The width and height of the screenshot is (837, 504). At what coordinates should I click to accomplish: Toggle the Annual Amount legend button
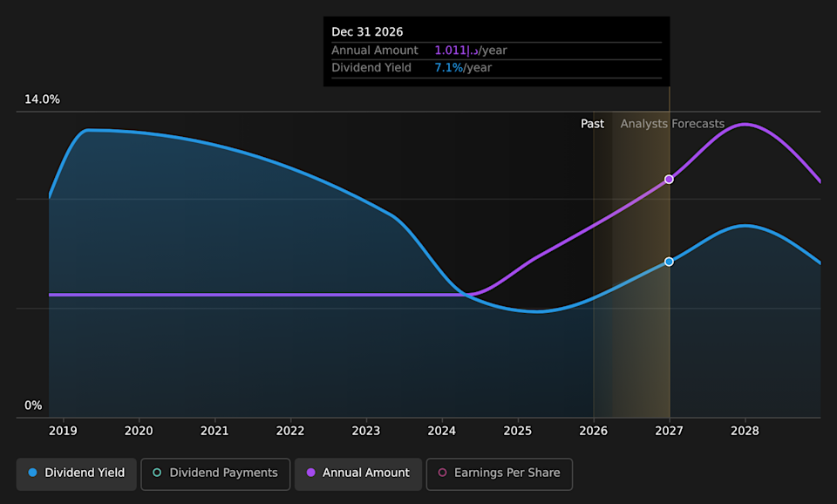point(357,473)
